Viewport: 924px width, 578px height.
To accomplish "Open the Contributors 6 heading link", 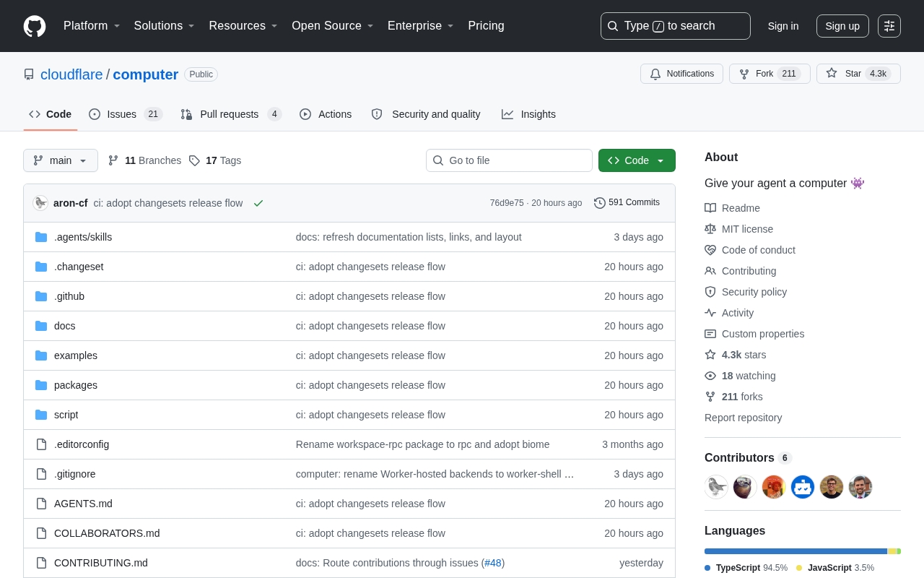I will [748, 458].
